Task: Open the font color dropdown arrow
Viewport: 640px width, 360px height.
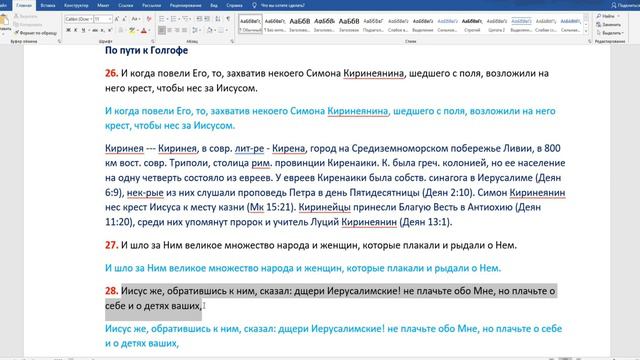Action: point(148,30)
